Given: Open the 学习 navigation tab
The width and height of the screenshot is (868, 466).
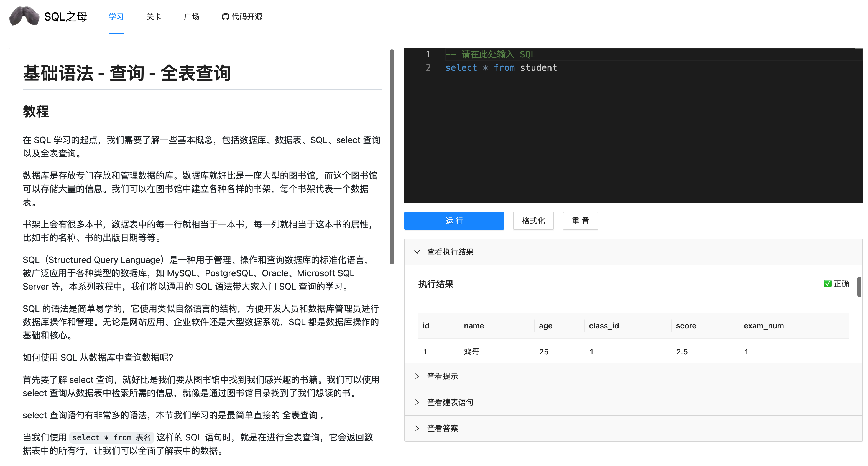Looking at the screenshot, I should pyautogui.click(x=116, y=17).
